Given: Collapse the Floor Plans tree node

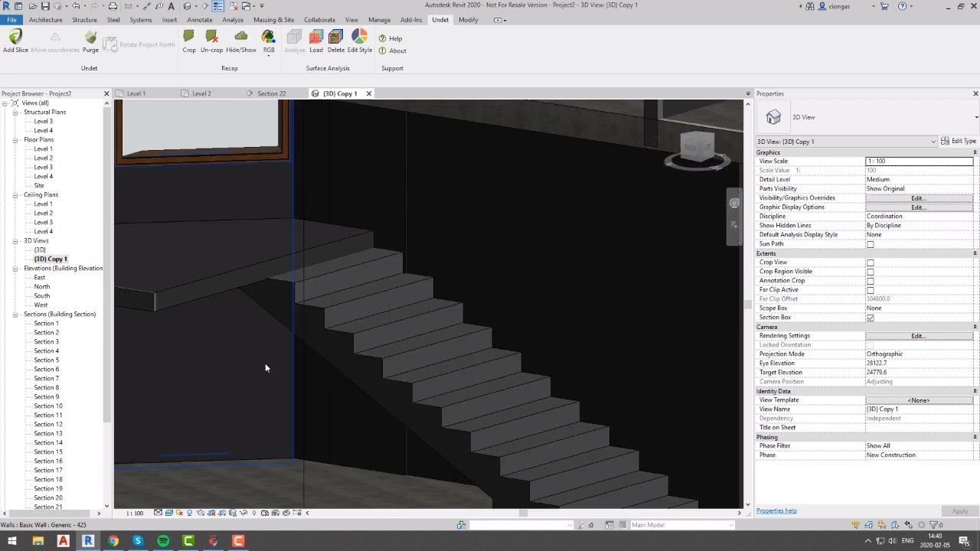Looking at the screenshot, I should click(x=15, y=139).
